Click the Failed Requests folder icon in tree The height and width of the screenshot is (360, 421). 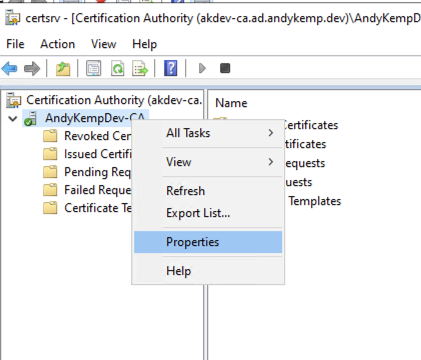pyautogui.click(x=50, y=190)
